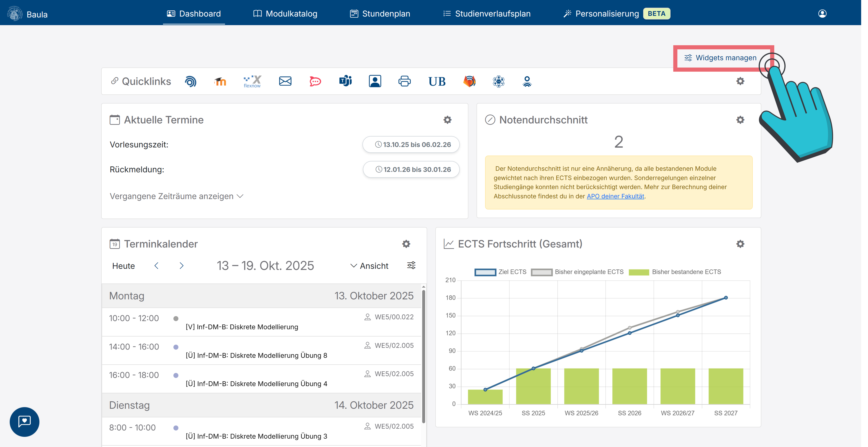Image resolution: width=868 pixels, height=447 pixels.
Task: Switch to the Modulkatalog tab
Action: [285, 14]
